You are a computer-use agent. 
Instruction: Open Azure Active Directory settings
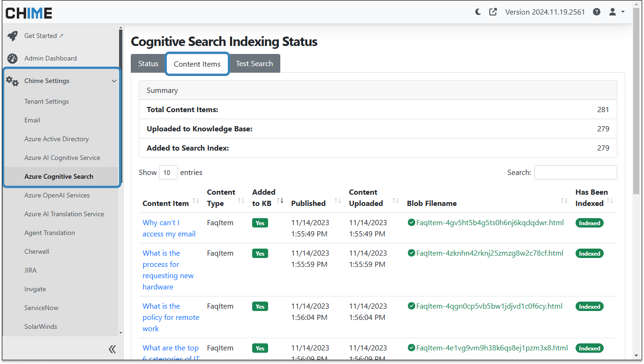[56, 139]
